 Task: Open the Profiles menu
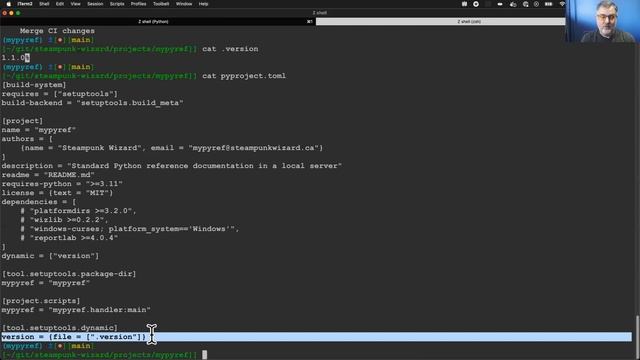tap(138, 4)
